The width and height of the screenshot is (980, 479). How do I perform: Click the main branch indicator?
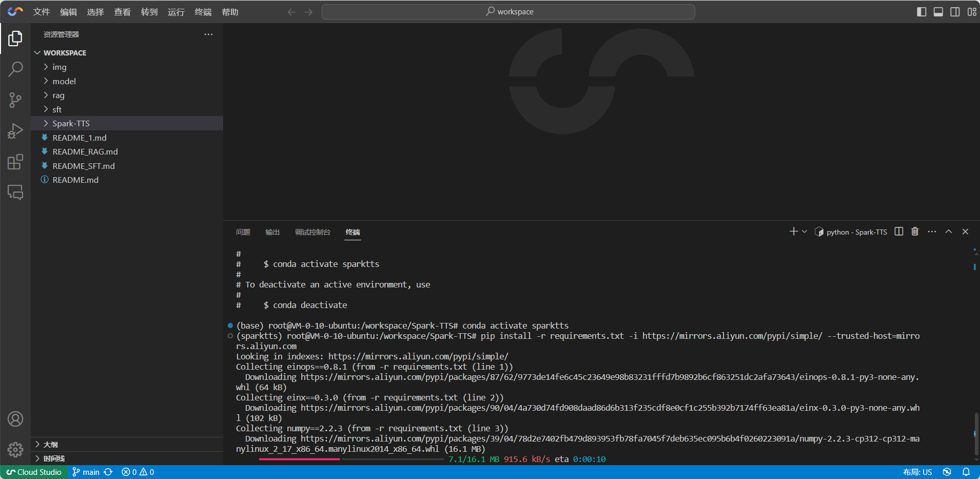(x=86, y=472)
